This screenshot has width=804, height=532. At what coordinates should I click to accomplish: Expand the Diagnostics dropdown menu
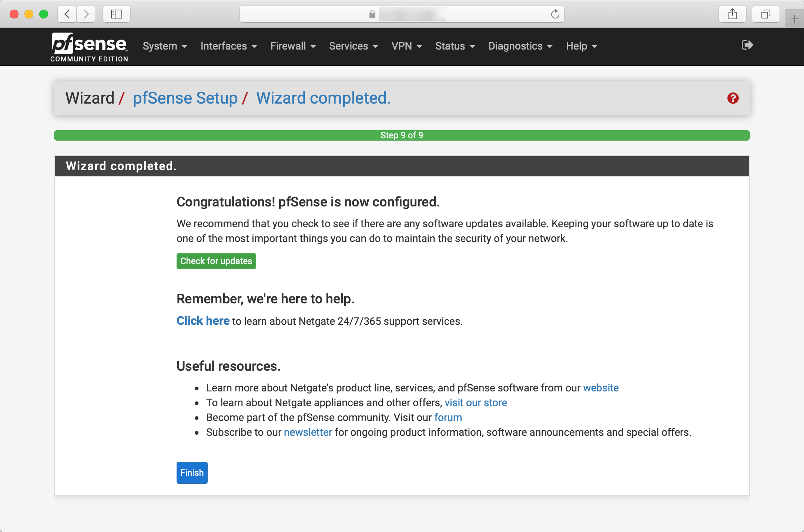(x=520, y=46)
